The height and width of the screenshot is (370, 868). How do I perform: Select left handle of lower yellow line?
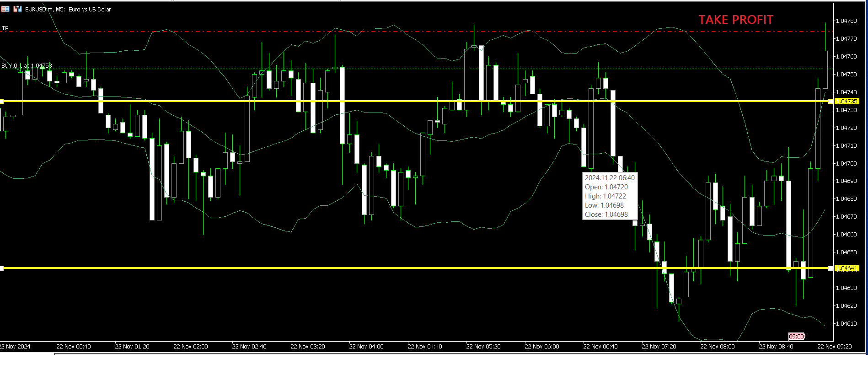pyautogui.click(x=2, y=268)
